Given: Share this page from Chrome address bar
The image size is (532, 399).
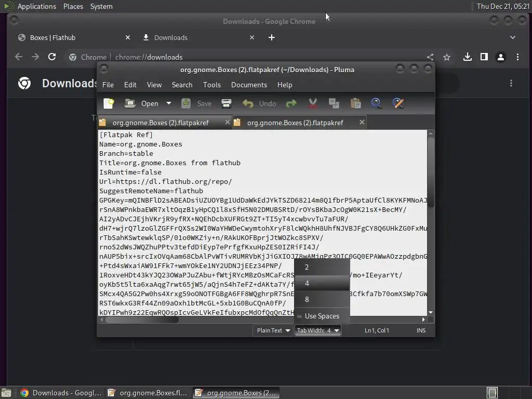Looking at the screenshot, I should click(430, 57).
